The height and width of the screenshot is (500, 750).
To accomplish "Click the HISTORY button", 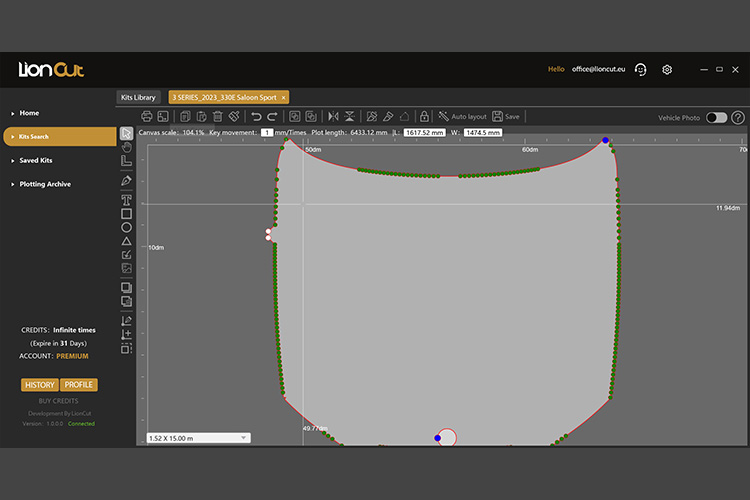I will point(39,385).
